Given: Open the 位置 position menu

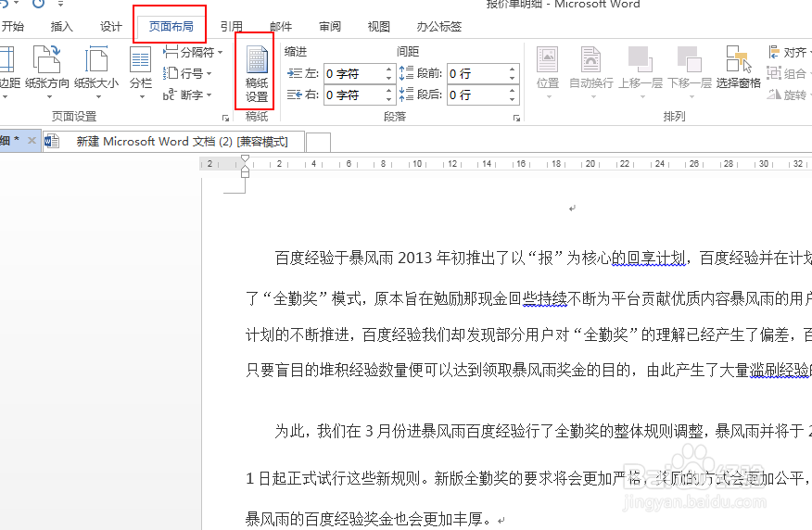Looking at the screenshot, I should (x=548, y=72).
